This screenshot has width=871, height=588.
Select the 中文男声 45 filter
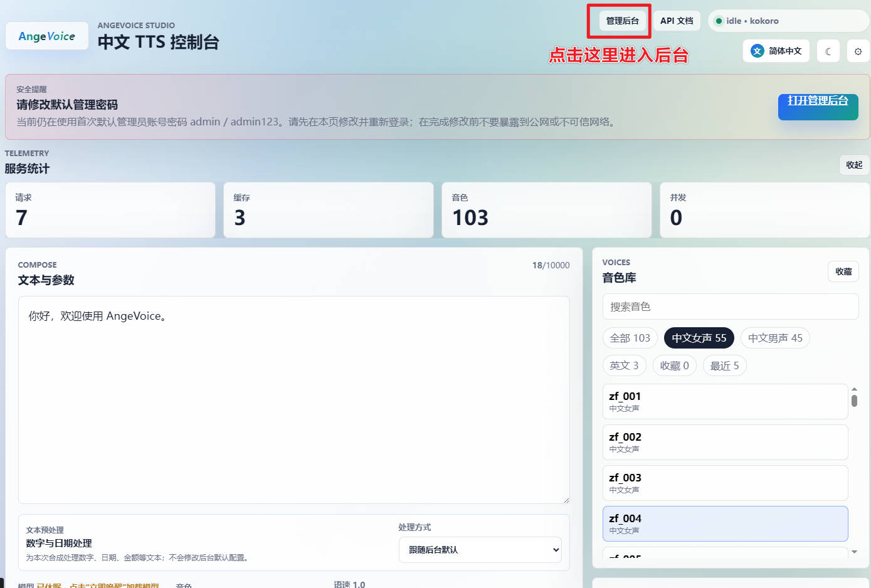[775, 338]
